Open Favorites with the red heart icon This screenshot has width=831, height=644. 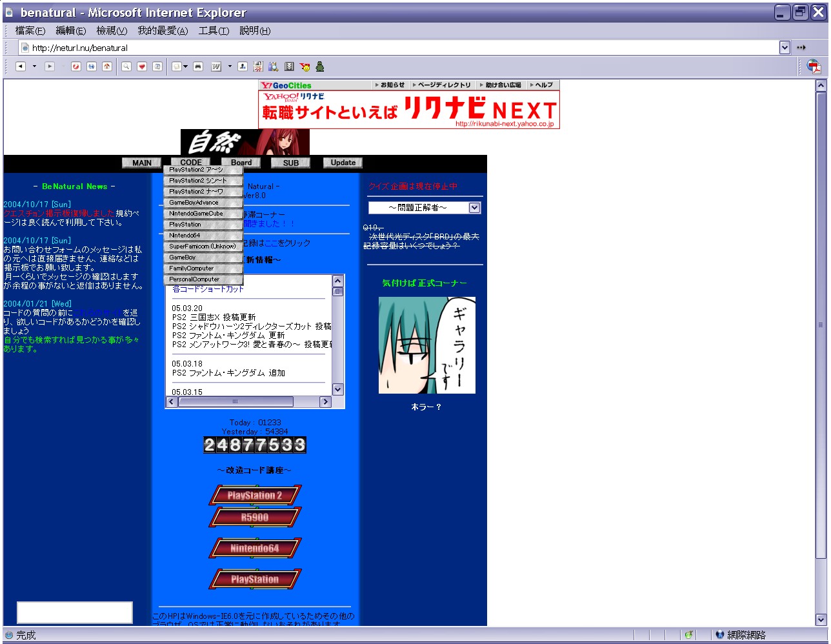pyautogui.click(x=142, y=66)
